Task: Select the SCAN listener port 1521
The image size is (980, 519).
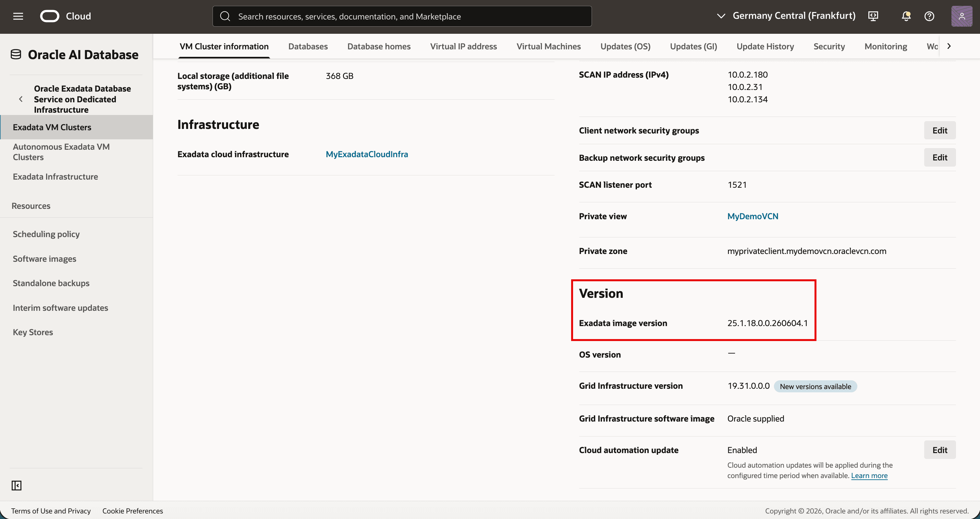Action: pos(737,185)
